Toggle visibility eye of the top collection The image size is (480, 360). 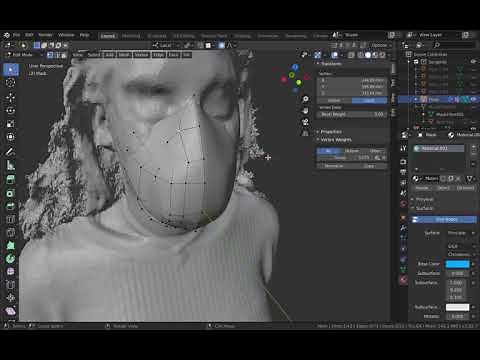[473, 62]
